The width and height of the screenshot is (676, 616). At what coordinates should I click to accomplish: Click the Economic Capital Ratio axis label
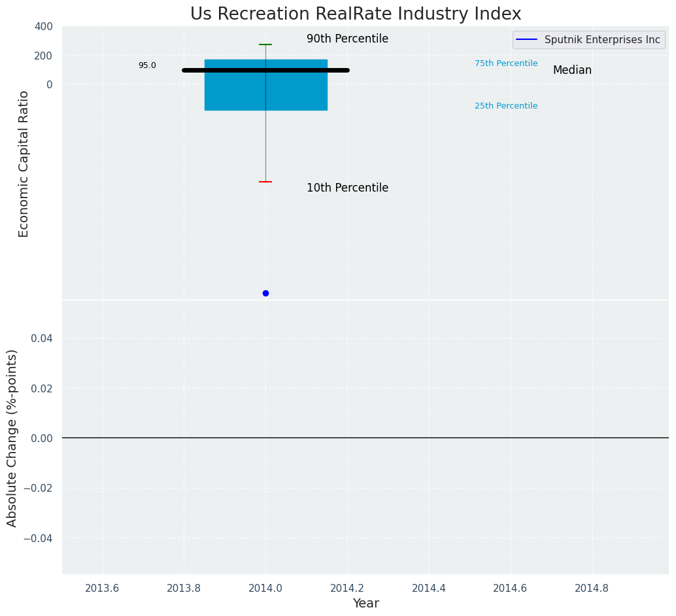coord(24,163)
